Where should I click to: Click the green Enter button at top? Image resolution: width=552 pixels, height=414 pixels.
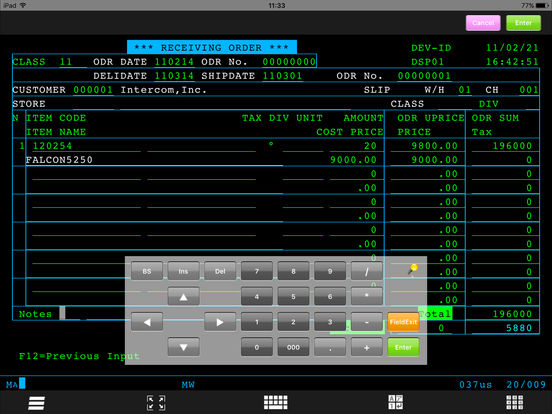tap(523, 23)
